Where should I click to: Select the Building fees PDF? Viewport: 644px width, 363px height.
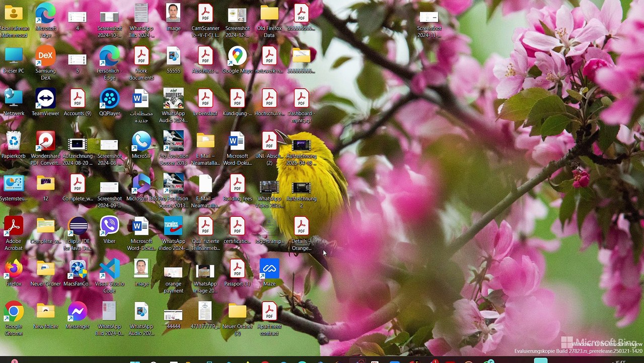tap(237, 188)
